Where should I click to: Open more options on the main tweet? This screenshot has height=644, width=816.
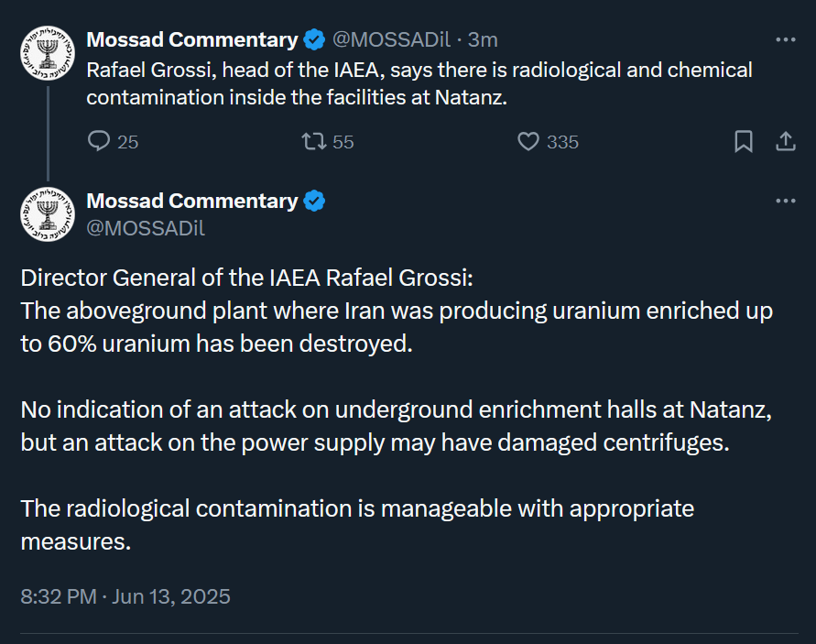[785, 201]
